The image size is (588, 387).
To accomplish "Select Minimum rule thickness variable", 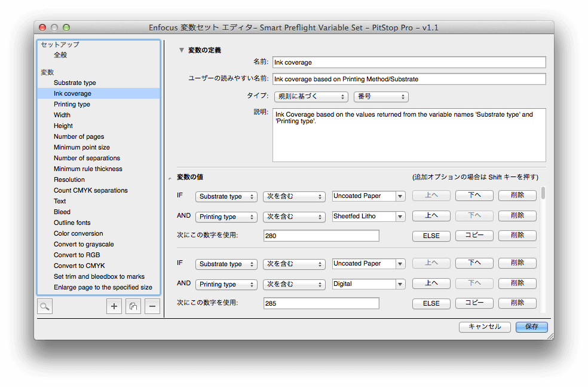I will [x=88, y=169].
